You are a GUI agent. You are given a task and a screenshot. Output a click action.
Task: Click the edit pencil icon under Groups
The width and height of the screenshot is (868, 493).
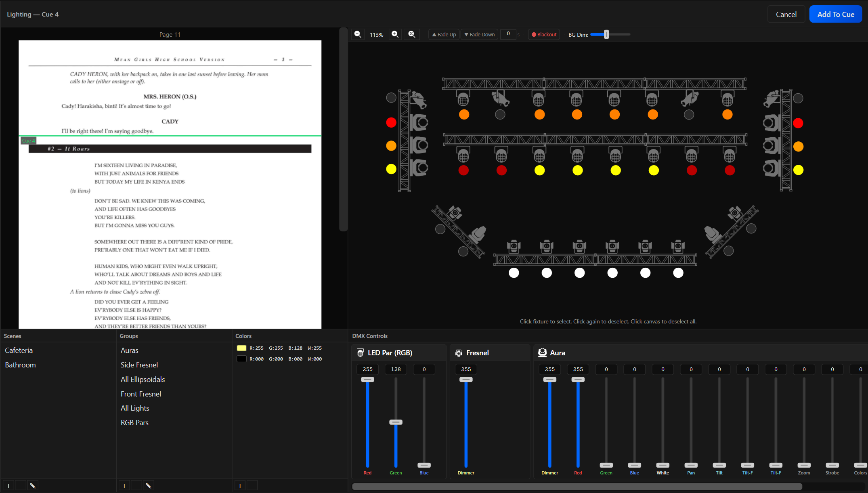pyautogui.click(x=149, y=486)
